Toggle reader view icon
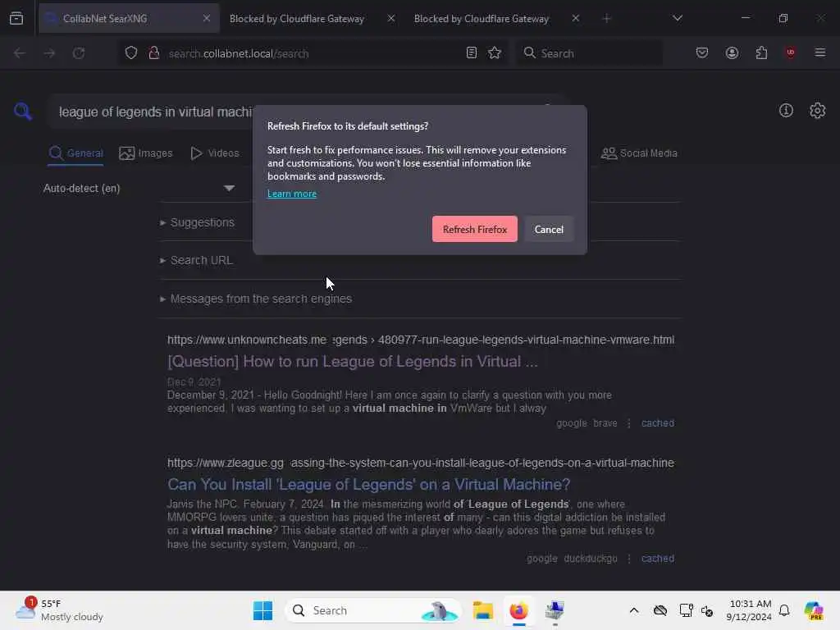Viewport: 840px width, 630px height. point(472,53)
